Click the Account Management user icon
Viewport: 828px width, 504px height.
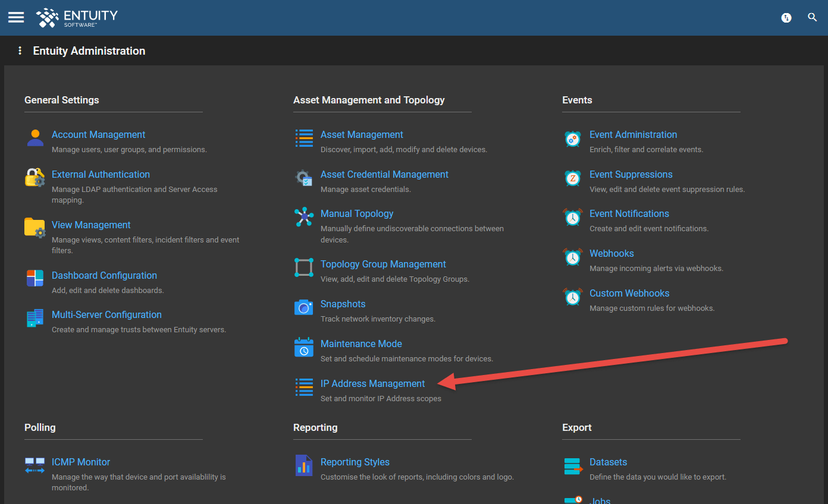[x=35, y=138]
